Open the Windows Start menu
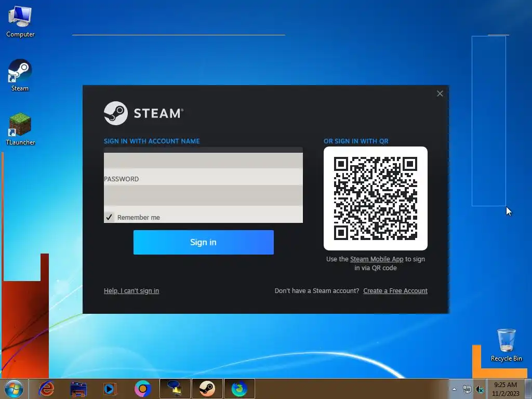This screenshot has height=399, width=532. click(x=14, y=389)
